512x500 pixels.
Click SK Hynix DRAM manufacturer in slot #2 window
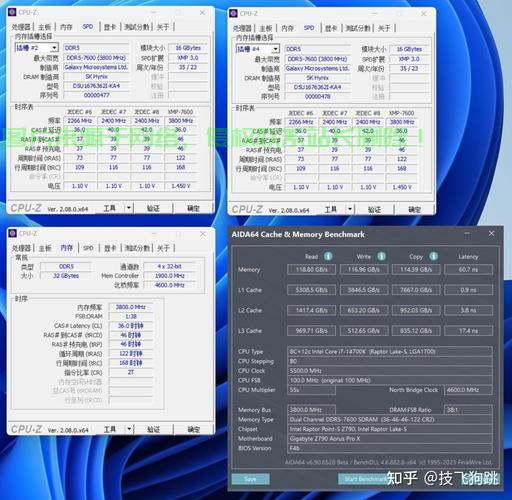[x=96, y=77]
